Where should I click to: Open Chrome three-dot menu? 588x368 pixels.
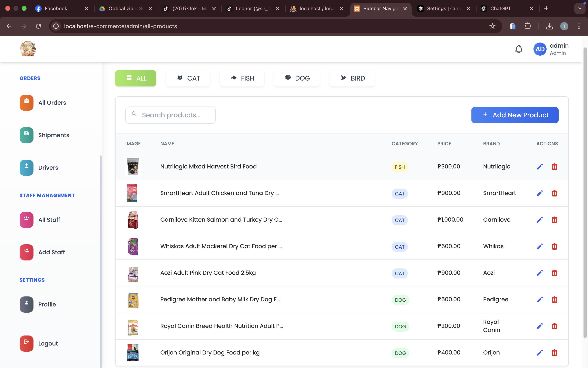579,26
